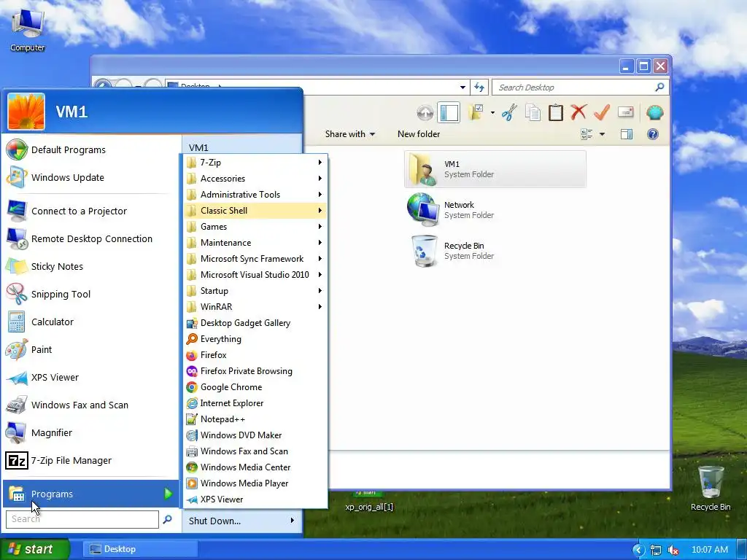
Task: Click the blue Help question mark icon
Action: [x=653, y=134]
